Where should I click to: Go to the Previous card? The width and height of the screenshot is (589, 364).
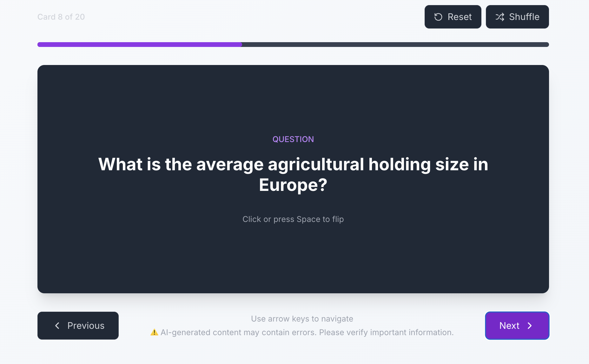pos(78,326)
